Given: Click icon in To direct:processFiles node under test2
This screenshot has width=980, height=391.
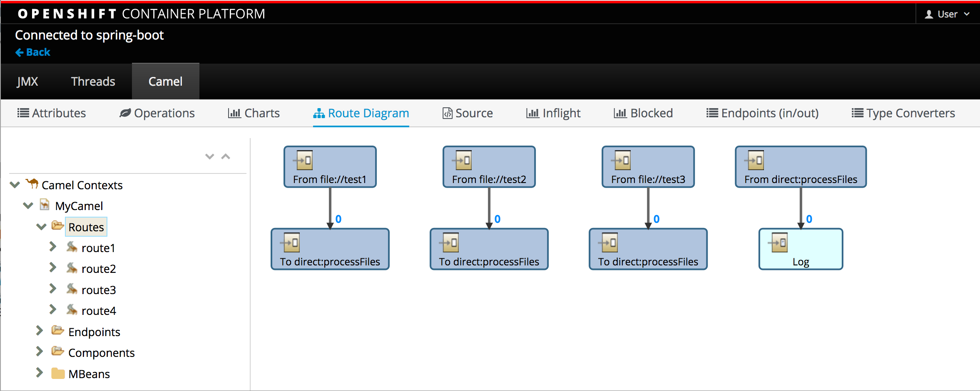Looking at the screenshot, I should click(x=449, y=243).
